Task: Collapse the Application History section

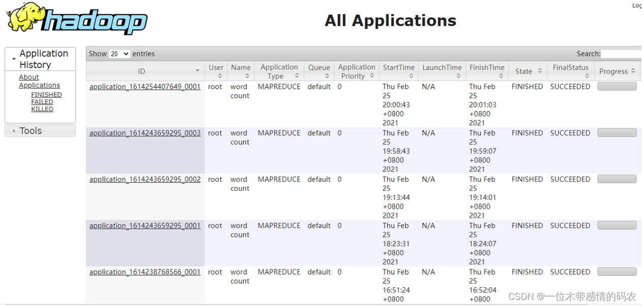Action: click(x=14, y=59)
